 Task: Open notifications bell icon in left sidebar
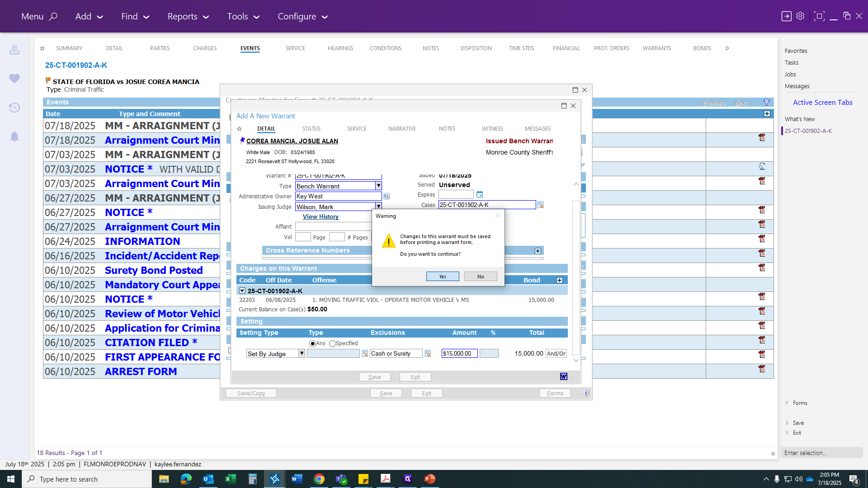(x=14, y=136)
